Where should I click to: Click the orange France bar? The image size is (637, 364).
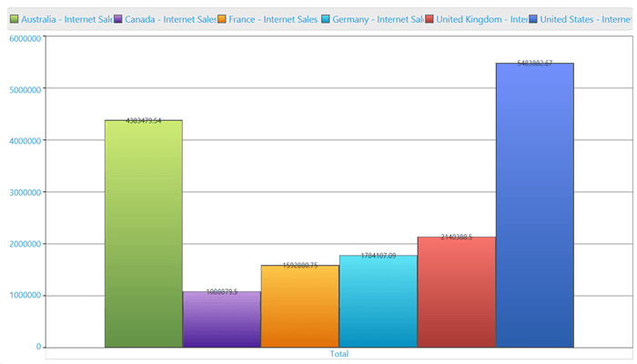click(x=299, y=307)
